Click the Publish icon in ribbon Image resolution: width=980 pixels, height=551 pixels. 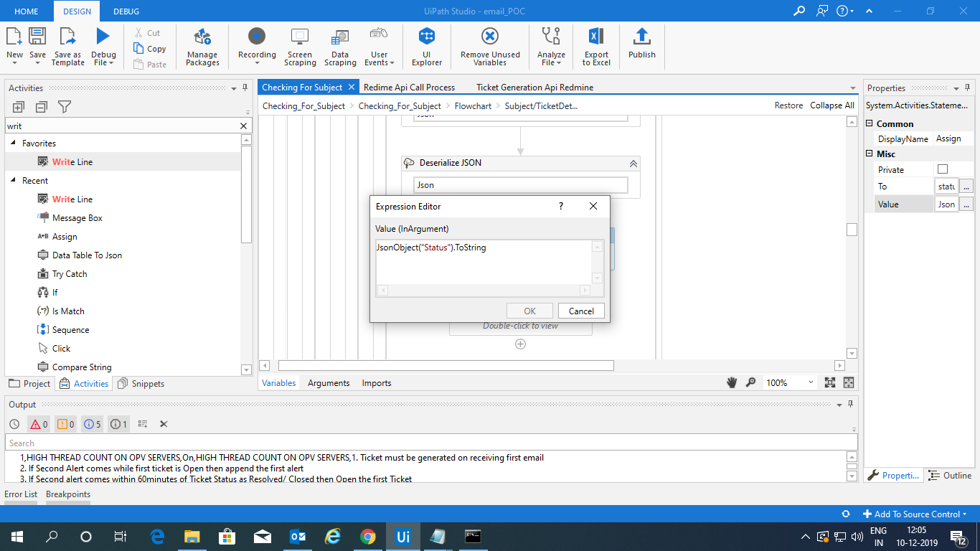tap(641, 44)
